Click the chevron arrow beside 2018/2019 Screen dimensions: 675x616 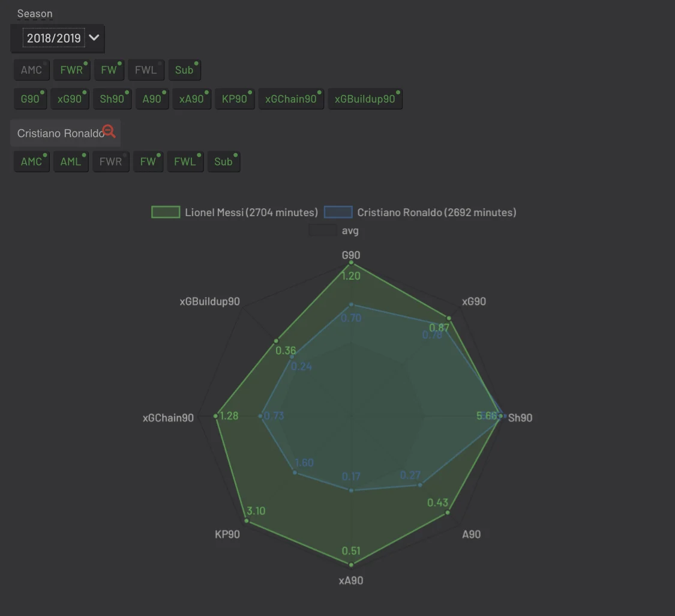click(x=94, y=37)
